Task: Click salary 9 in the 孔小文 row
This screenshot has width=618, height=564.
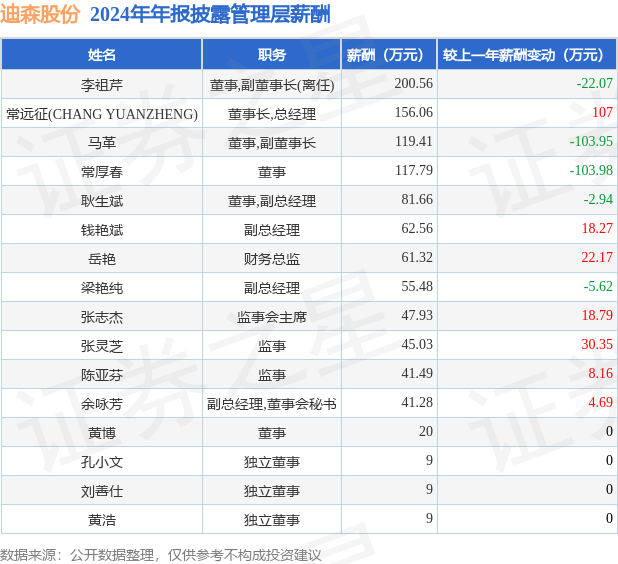Action: click(x=429, y=460)
